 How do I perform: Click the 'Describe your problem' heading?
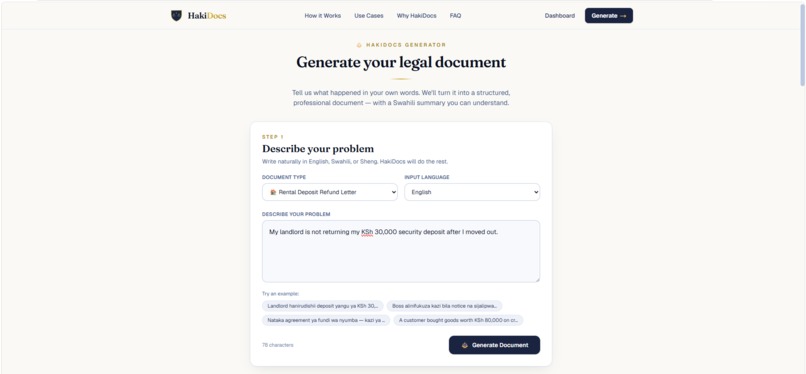click(318, 149)
